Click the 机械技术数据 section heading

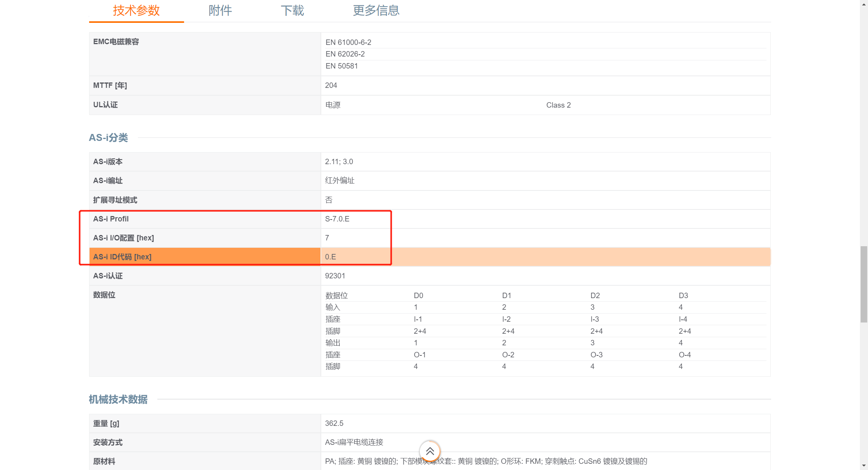click(118, 399)
